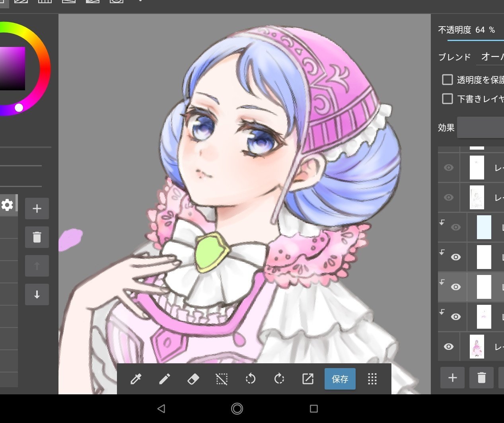Screen dimensions: 504x423
Task: Pick color from the purple color square
Action: coord(12,68)
